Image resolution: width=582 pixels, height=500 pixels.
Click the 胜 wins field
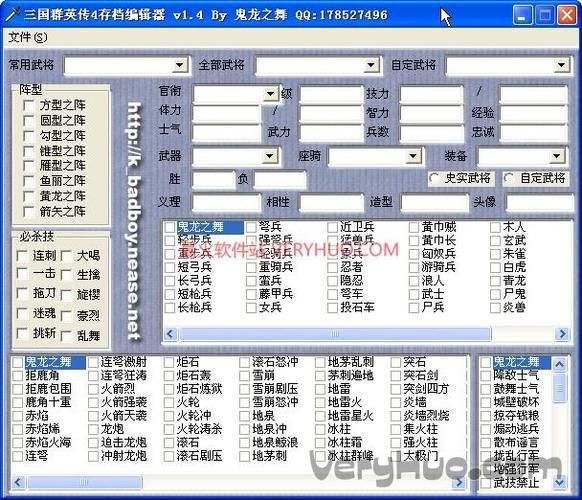point(214,180)
